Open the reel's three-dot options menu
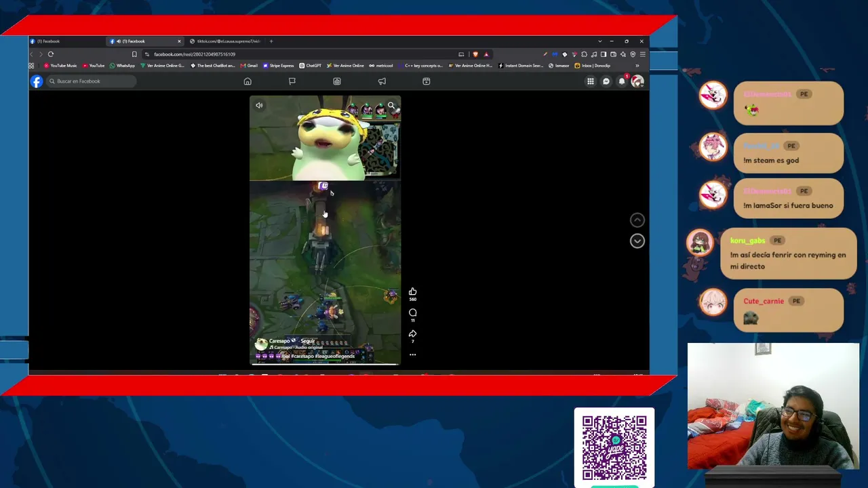The height and width of the screenshot is (488, 868). coord(412,354)
